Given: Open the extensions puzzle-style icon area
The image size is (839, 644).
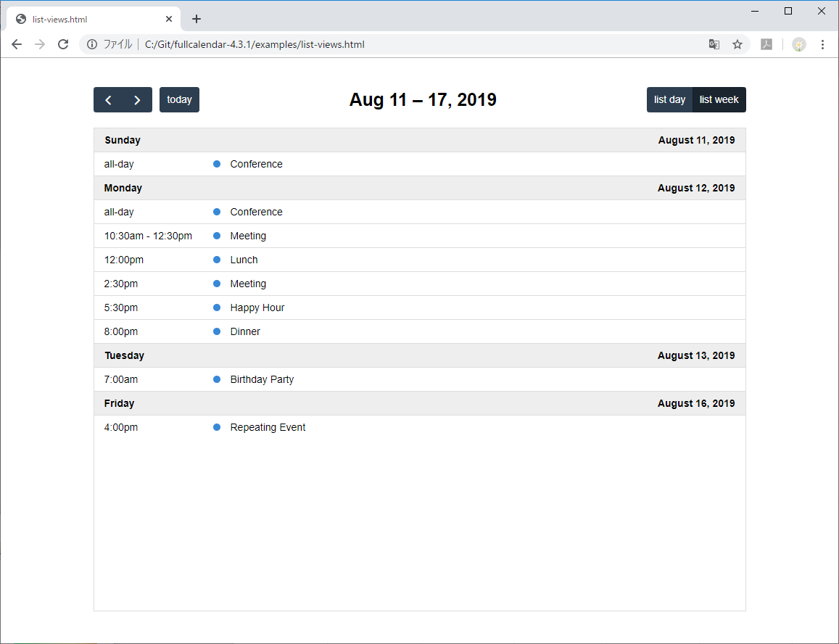Looking at the screenshot, I should [x=798, y=44].
